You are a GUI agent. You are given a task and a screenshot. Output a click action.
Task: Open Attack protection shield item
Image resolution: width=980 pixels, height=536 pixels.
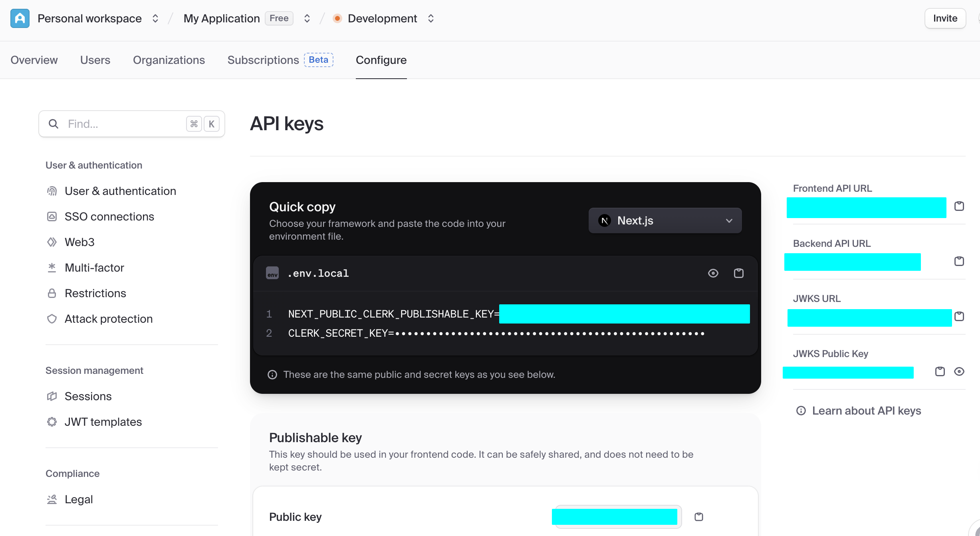click(108, 319)
